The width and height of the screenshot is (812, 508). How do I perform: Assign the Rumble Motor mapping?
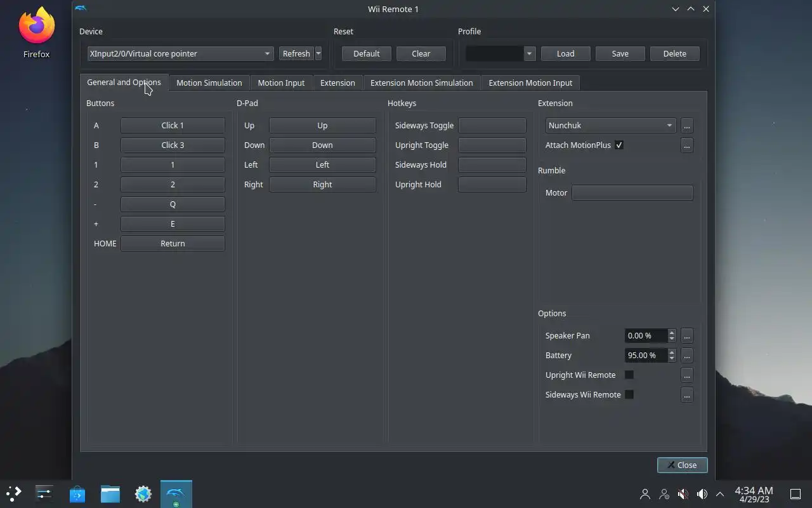pos(632,193)
